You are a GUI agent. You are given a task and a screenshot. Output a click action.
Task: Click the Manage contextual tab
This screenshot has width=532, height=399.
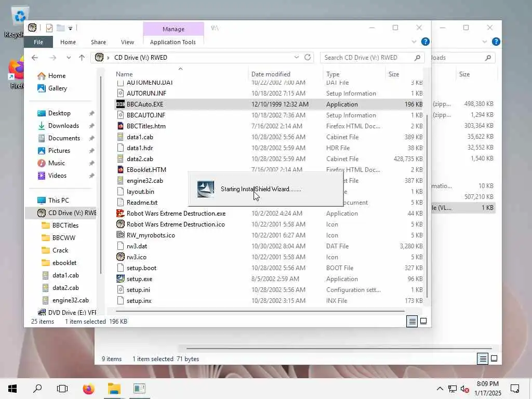pyautogui.click(x=174, y=29)
